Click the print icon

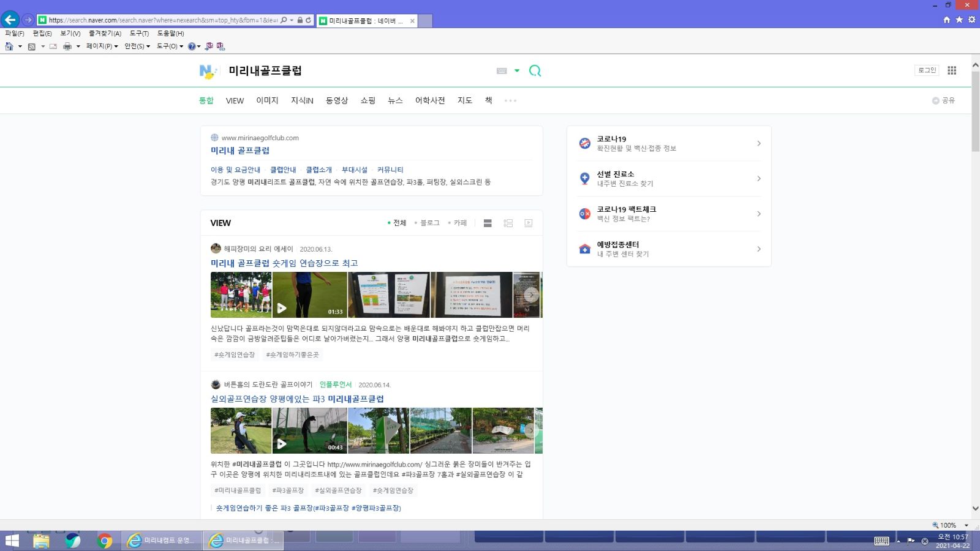(67, 47)
